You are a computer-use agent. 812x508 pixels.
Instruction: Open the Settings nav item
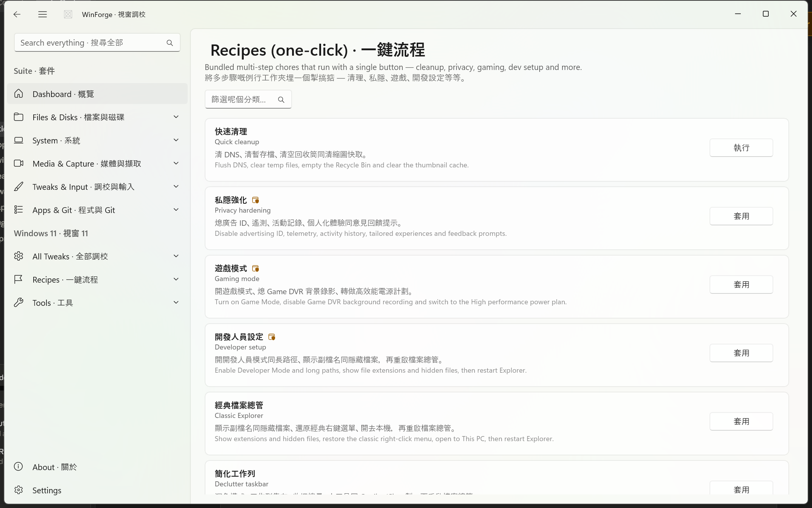pyautogui.click(x=97, y=490)
